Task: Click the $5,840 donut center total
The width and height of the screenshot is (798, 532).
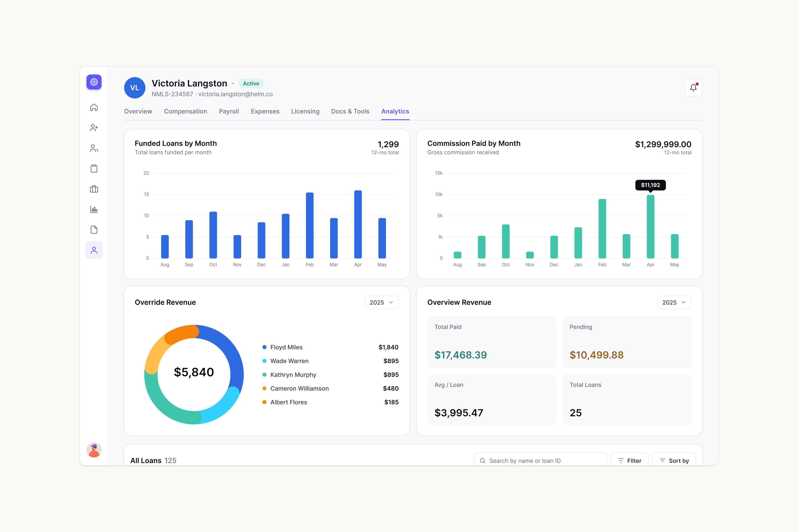Action: 194,372
